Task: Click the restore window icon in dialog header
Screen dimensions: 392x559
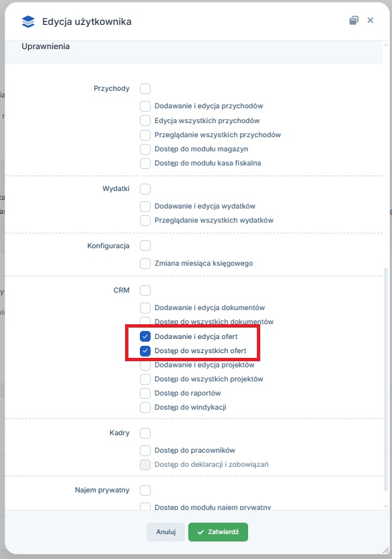Action: [354, 20]
